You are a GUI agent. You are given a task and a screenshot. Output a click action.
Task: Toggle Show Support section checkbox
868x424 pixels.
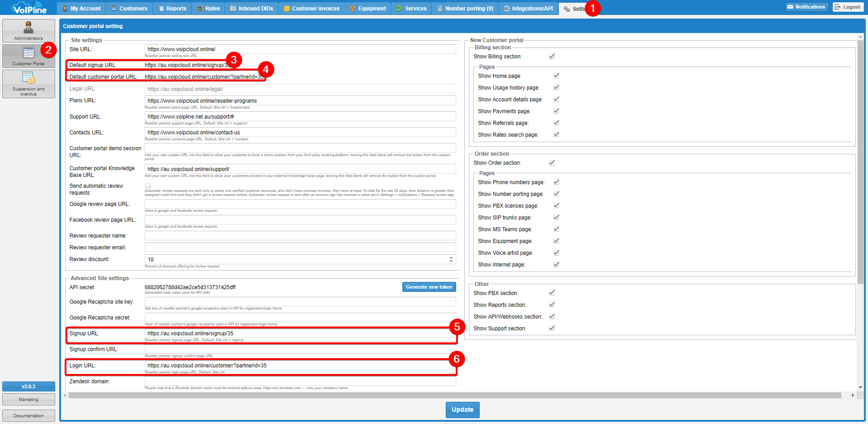[552, 329]
